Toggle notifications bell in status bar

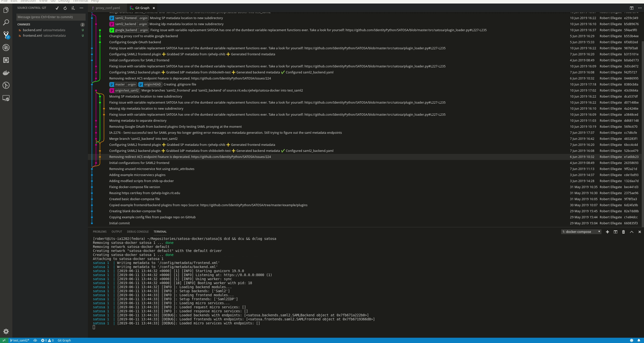[x=639, y=340]
